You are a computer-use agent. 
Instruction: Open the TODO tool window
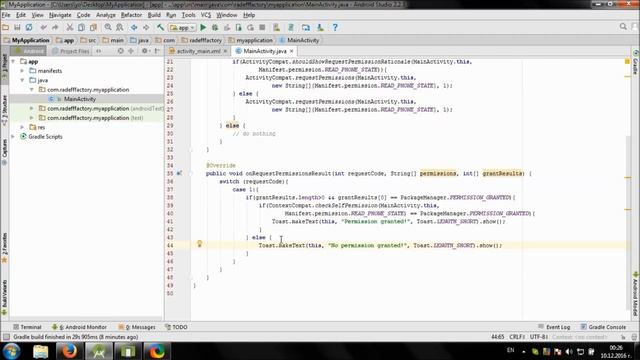pyautogui.click(x=176, y=327)
